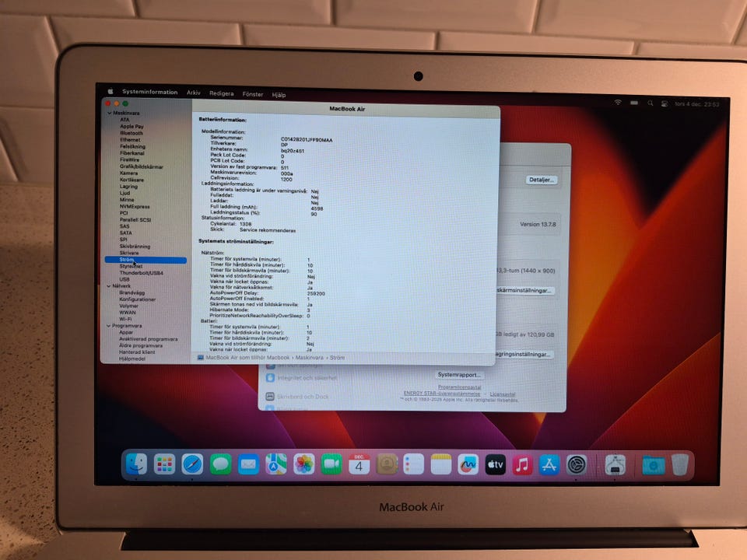This screenshot has width=747, height=560.
Task: Select Bluetooth in the hardware list
Action: click(x=131, y=133)
